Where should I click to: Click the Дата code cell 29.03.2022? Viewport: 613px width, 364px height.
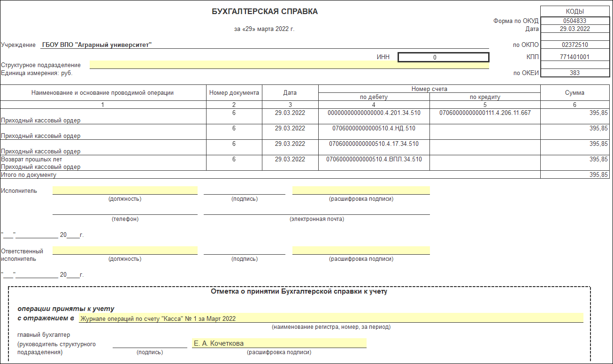tap(575, 29)
